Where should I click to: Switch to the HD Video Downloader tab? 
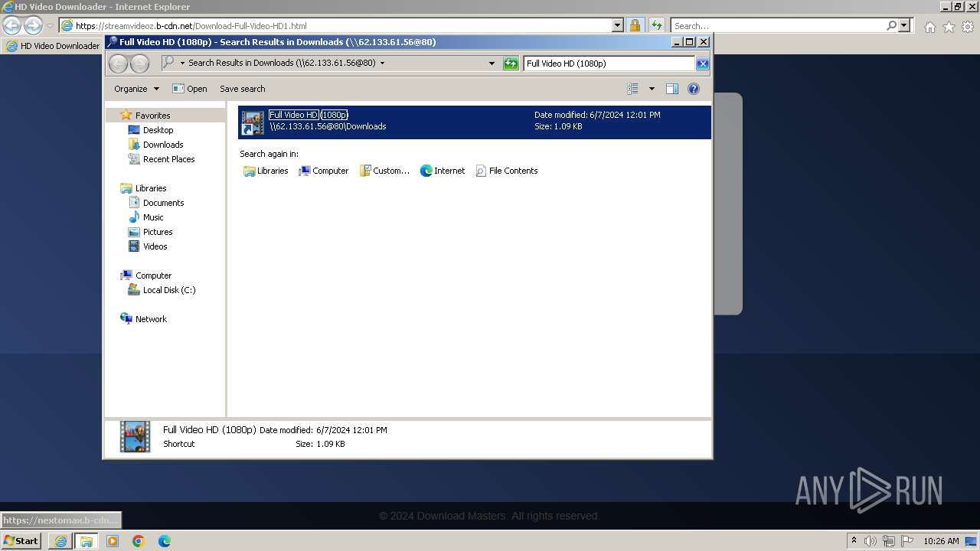tap(52, 46)
